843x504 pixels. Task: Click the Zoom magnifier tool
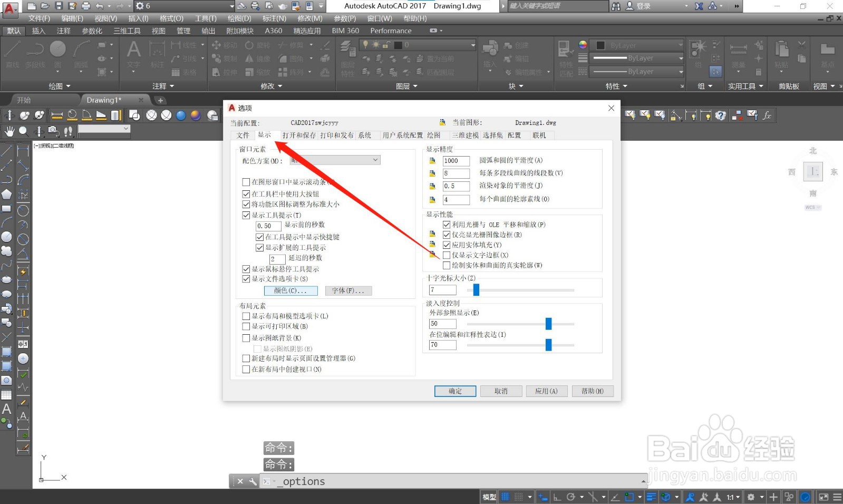click(x=24, y=131)
